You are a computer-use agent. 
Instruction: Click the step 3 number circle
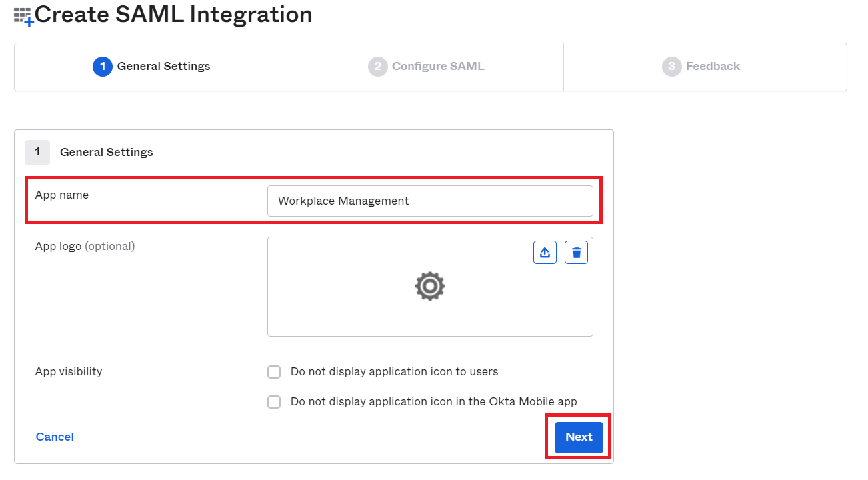click(672, 67)
